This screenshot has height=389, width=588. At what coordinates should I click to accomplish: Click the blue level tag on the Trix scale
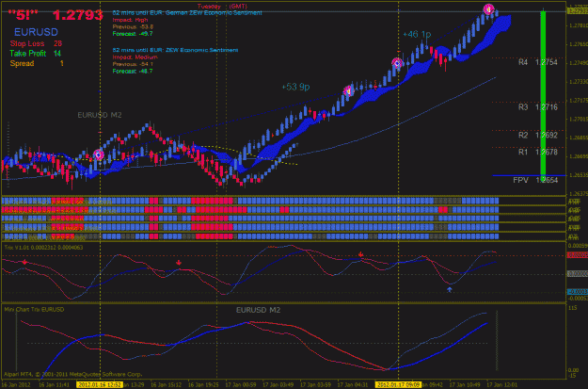click(578, 292)
